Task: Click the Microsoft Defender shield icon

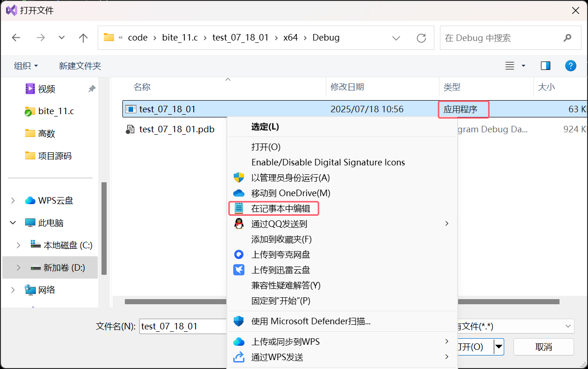Action: (239, 321)
